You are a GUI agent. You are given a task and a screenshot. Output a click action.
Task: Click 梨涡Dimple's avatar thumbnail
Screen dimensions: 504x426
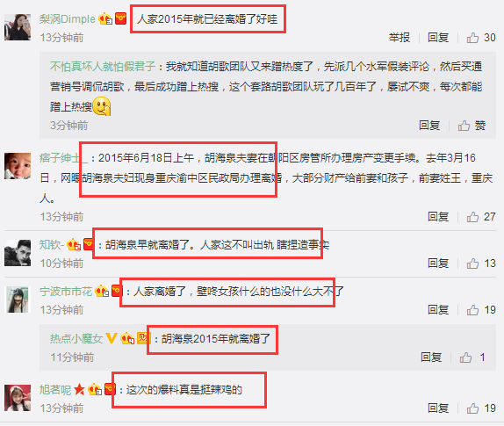pos(18,27)
